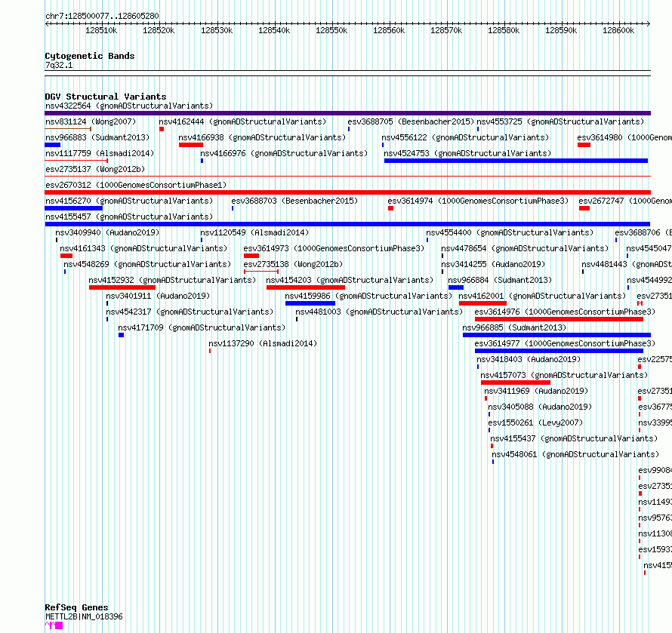Click the nsv1117759 (Alsmadi2014) label
The height and width of the screenshot is (633, 672).
(100, 153)
